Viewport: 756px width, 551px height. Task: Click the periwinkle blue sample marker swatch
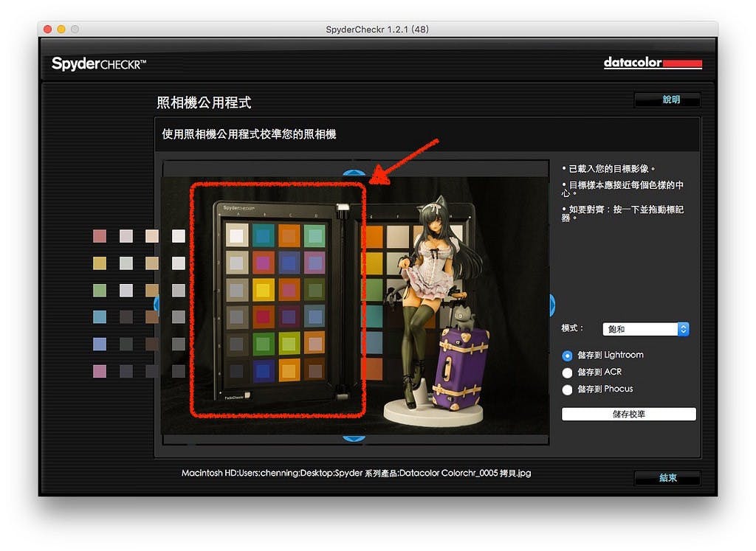pyautogui.click(x=100, y=344)
